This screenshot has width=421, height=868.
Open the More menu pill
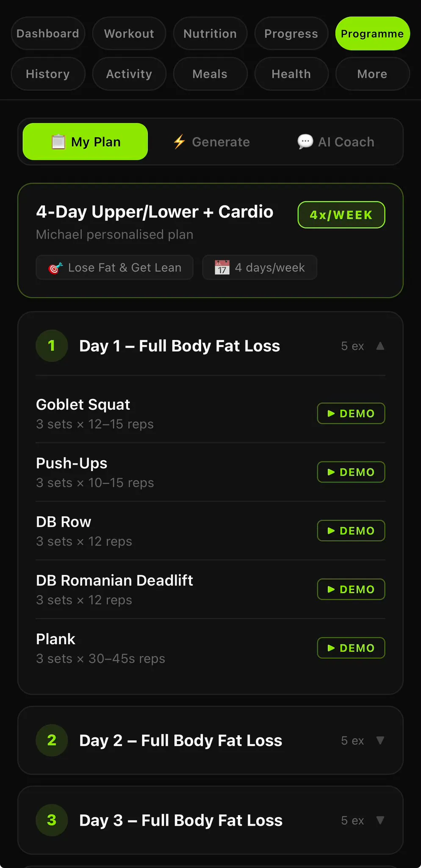tap(372, 74)
